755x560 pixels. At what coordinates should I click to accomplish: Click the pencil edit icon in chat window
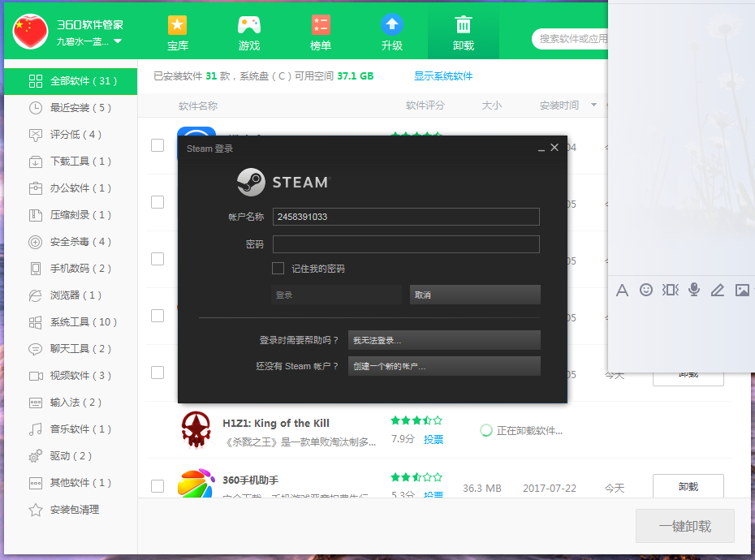pos(718,290)
